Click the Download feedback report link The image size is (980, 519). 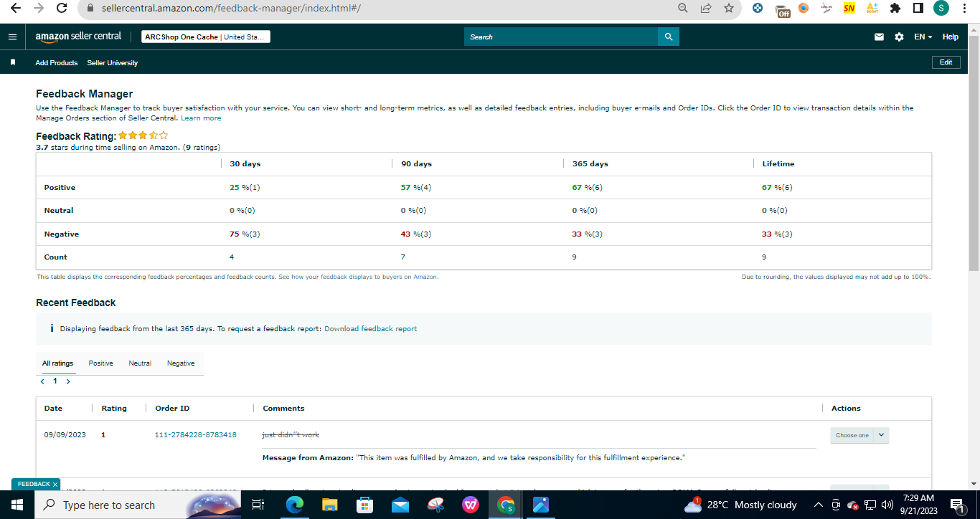(x=370, y=329)
